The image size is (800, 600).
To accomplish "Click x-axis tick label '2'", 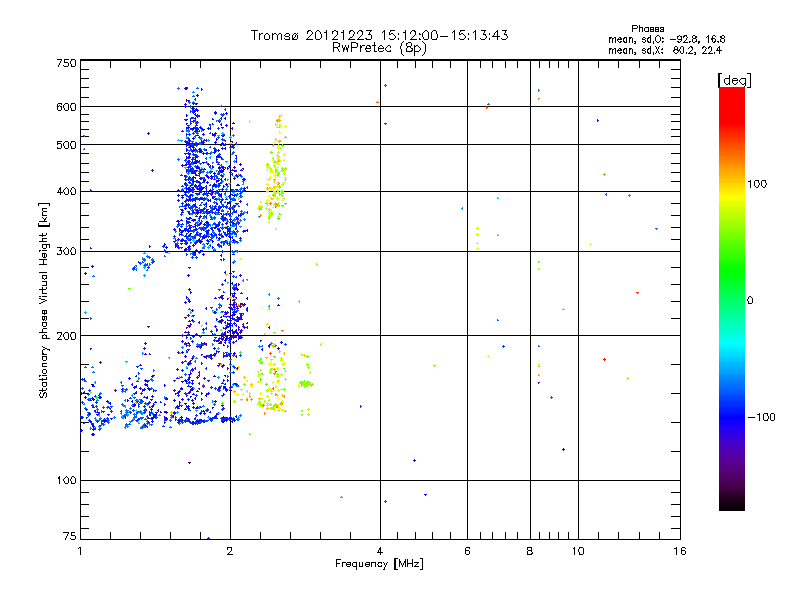I will pos(230,551).
